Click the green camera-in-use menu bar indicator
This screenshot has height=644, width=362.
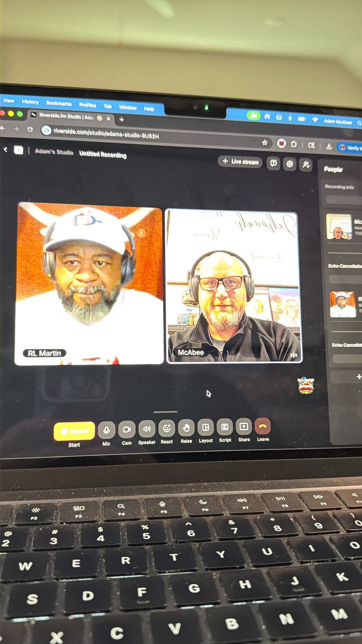[254, 115]
